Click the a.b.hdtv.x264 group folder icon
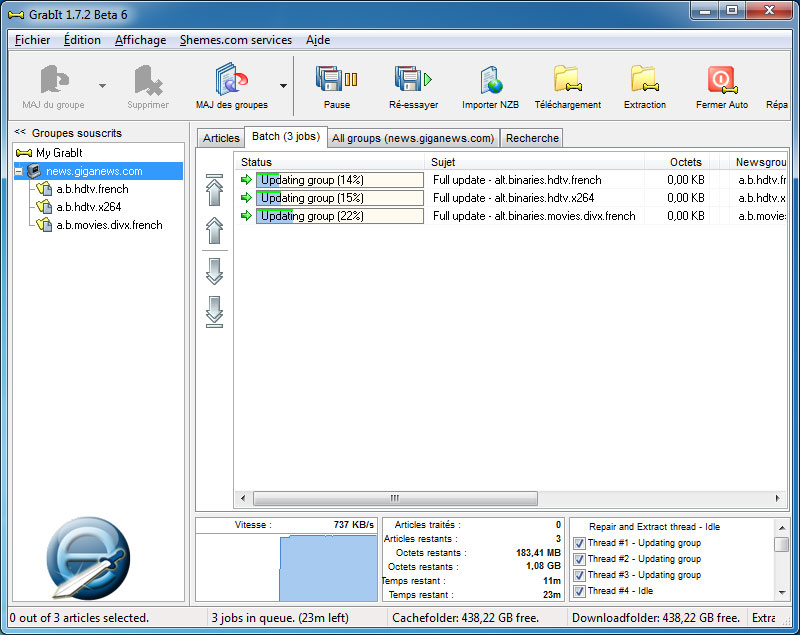The height and width of the screenshot is (635, 800). (x=44, y=207)
